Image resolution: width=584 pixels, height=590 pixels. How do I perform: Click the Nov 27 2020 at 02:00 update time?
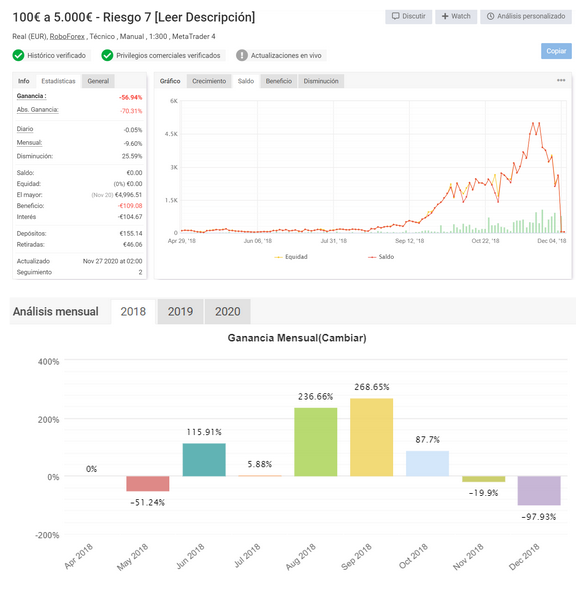[113, 261]
